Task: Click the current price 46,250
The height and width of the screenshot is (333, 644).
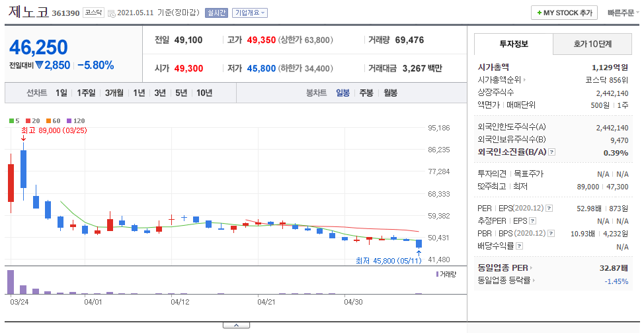Action: [38, 47]
